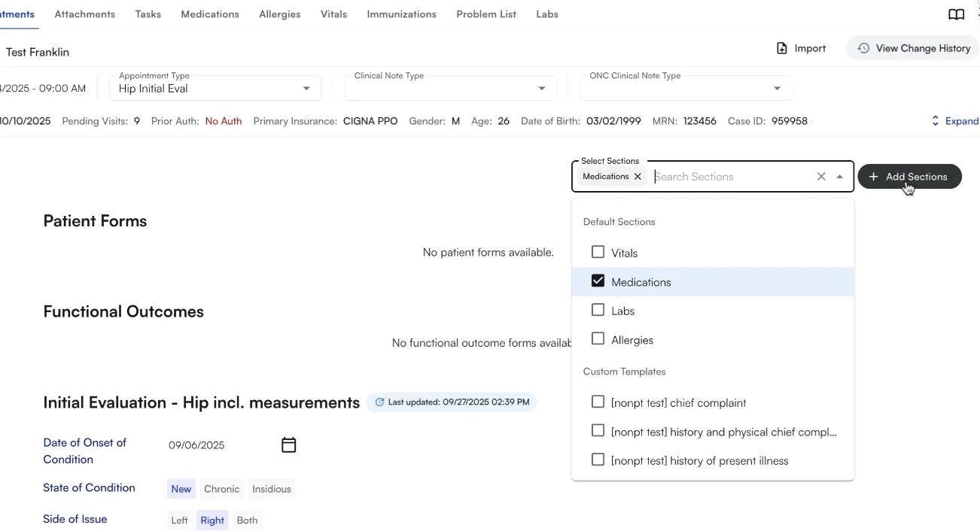
Task: Click the View Change History clock icon
Action: click(863, 47)
